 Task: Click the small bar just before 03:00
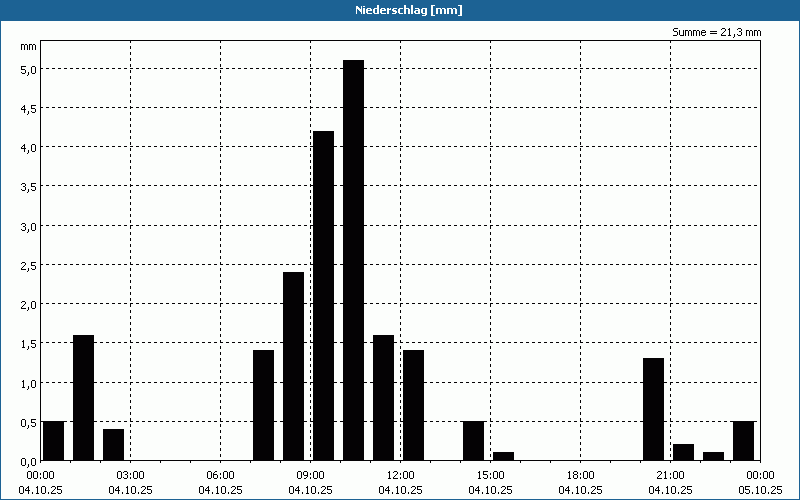pyautogui.click(x=113, y=445)
